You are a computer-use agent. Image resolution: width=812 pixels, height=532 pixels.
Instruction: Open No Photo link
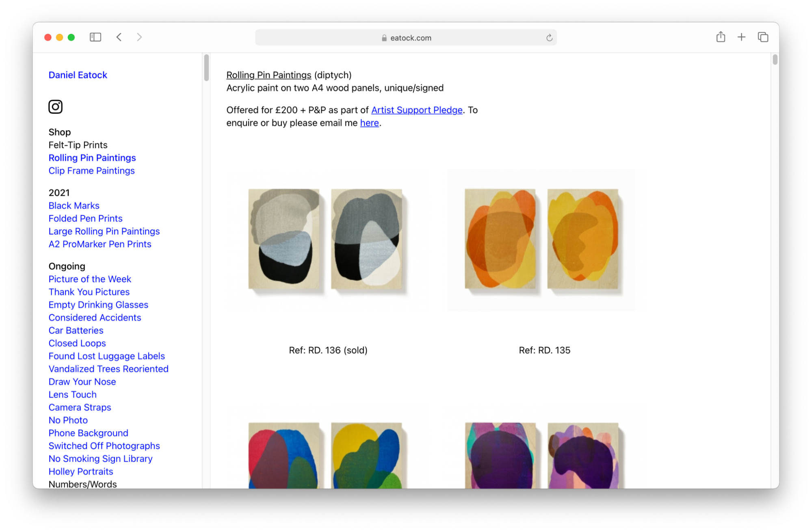68,420
